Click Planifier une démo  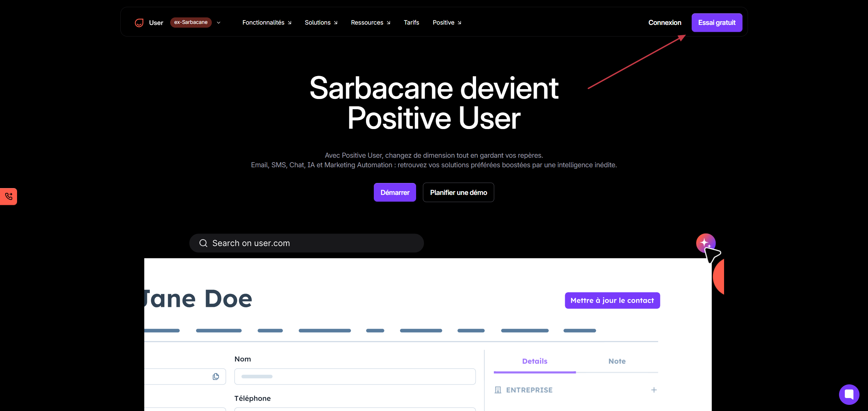(458, 192)
